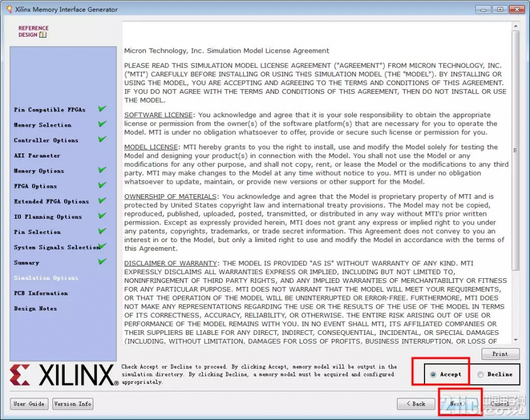Jump to the Controller Options step
Viewport: 530px width, 420px height.
(x=46, y=140)
